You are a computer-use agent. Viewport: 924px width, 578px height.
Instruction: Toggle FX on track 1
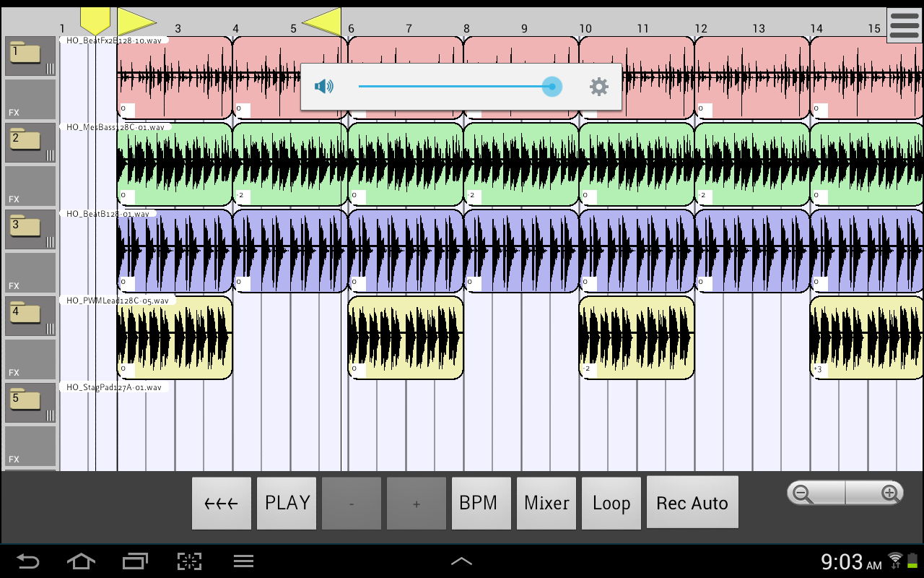(29, 98)
